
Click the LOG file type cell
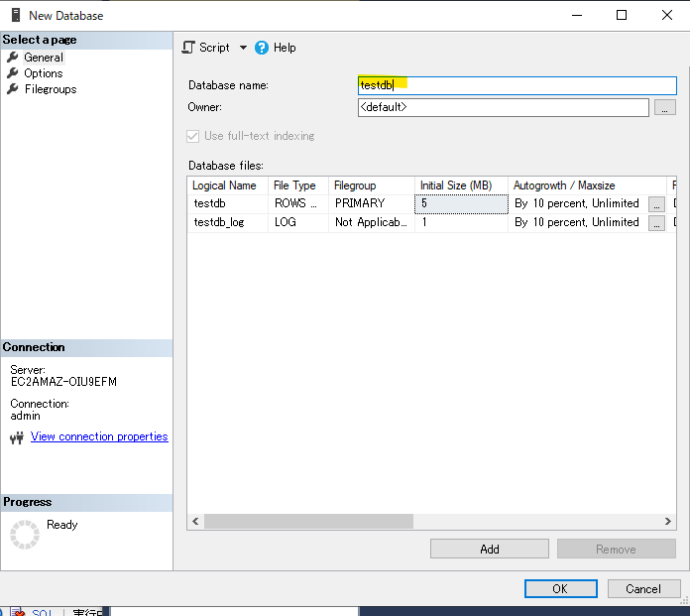pyautogui.click(x=298, y=222)
